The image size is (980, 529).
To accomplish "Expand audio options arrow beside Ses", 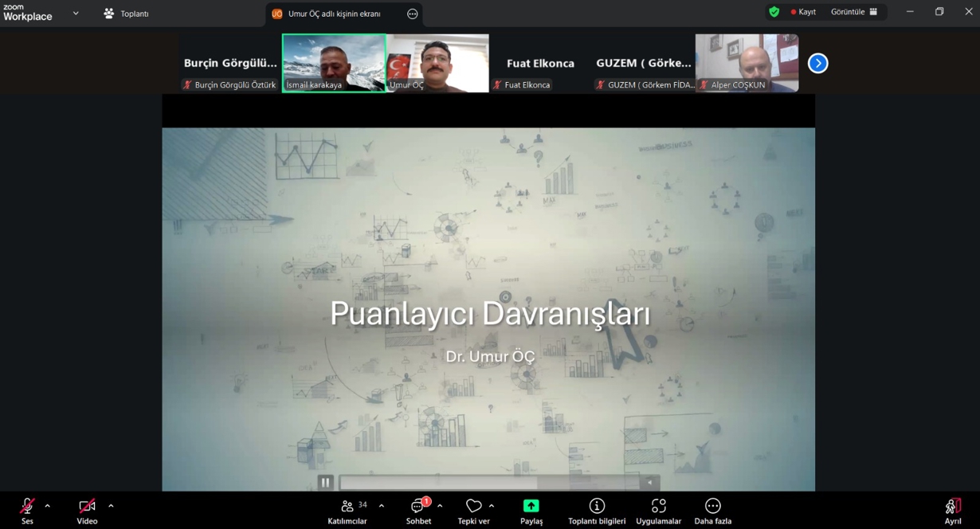I will (48, 506).
